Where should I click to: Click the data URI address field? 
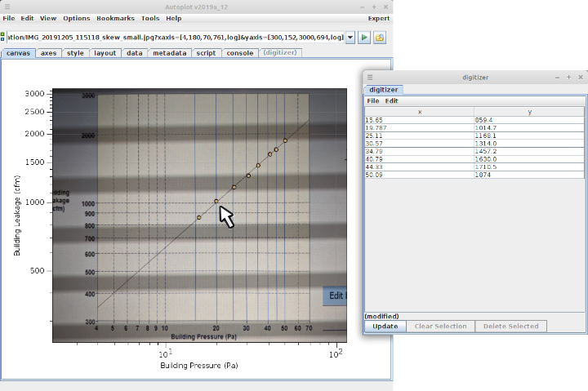coord(175,38)
